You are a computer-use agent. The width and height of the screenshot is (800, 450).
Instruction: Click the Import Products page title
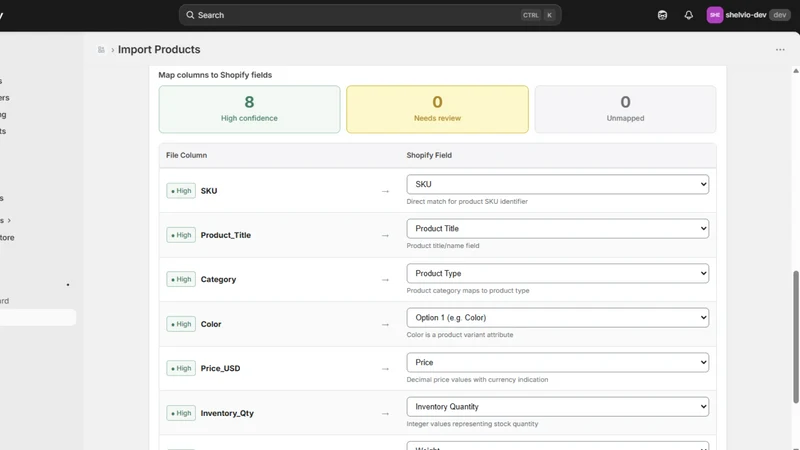pos(159,49)
